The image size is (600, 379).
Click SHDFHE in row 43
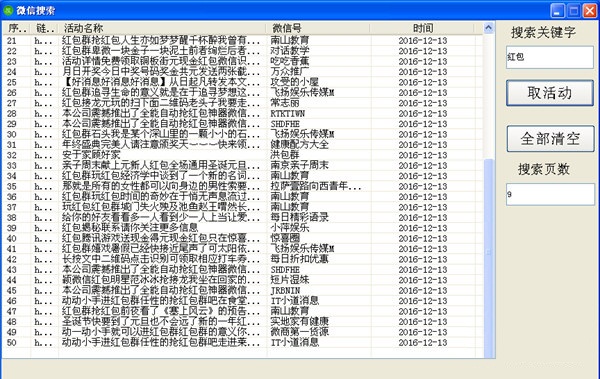pyautogui.click(x=285, y=270)
